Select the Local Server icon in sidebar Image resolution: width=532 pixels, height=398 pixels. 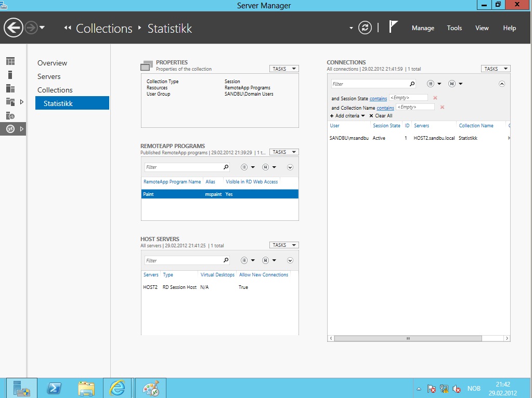tap(10, 74)
